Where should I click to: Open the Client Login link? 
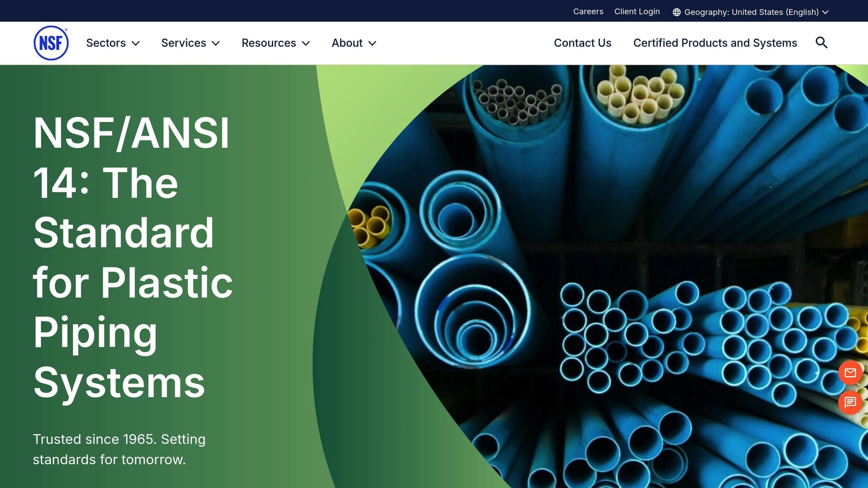637,11
